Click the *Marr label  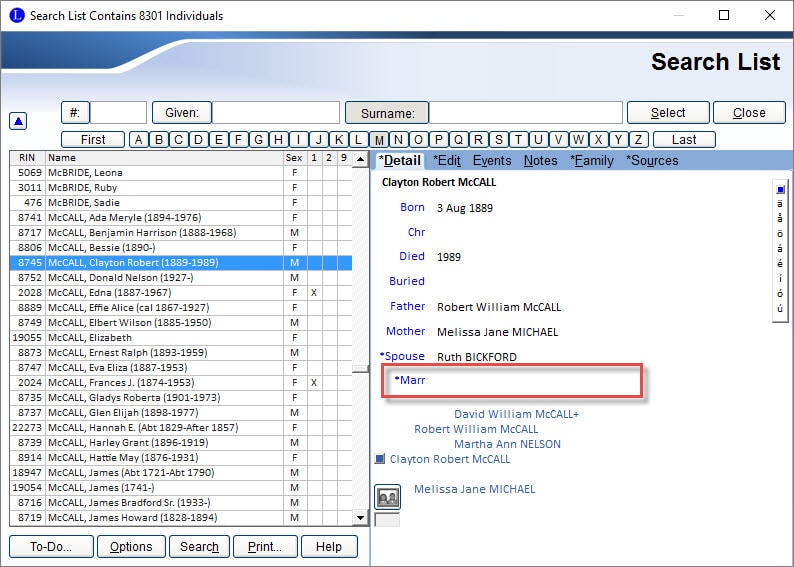coord(410,380)
